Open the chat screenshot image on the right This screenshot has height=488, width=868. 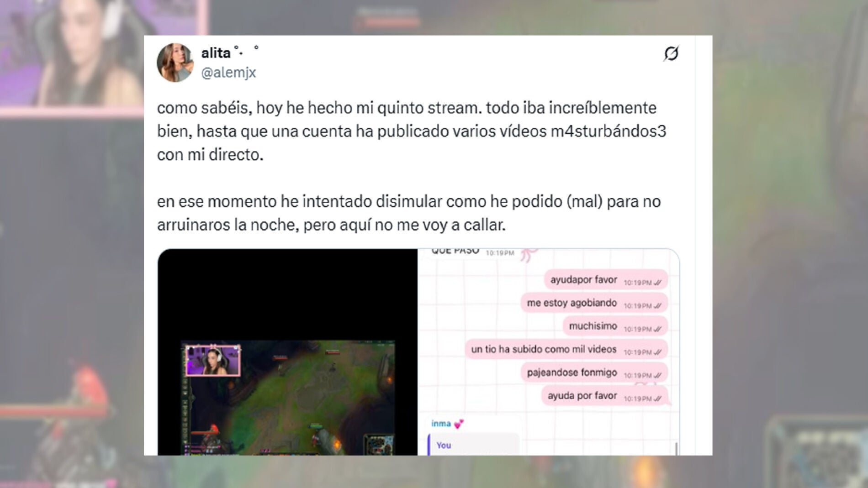[548, 352]
